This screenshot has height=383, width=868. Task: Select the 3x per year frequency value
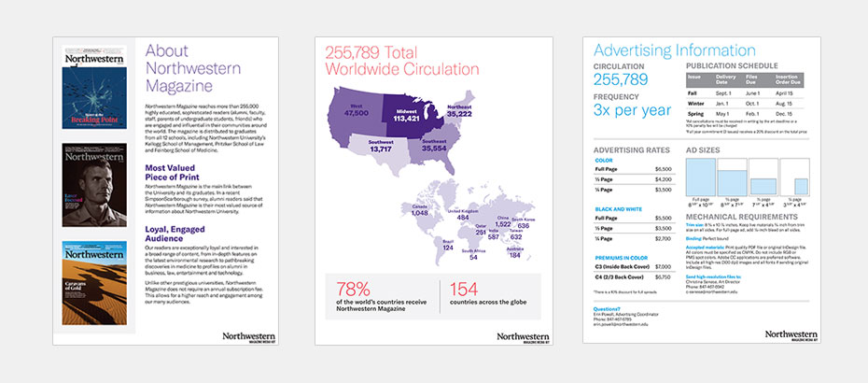pyautogui.click(x=632, y=109)
